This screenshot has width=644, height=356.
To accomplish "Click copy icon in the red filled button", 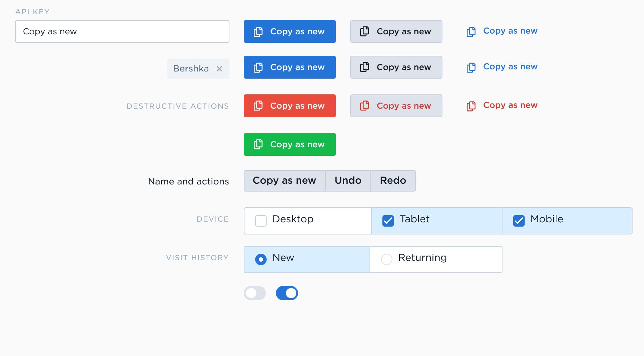I will [x=258, y=106].
